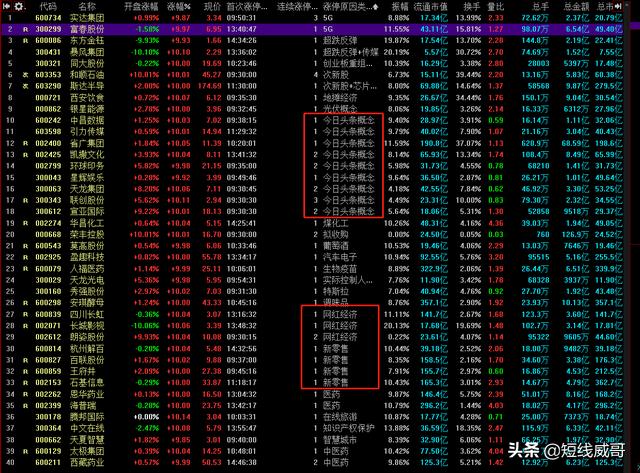Image resolution: width=640 pixels, height=473 pixels.
Task: Select the stock name 长城影视
Action: tap(87, 326)
